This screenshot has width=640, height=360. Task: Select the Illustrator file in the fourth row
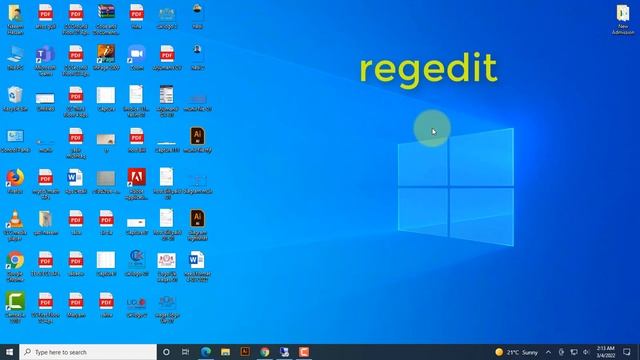(x=197, y=140)
